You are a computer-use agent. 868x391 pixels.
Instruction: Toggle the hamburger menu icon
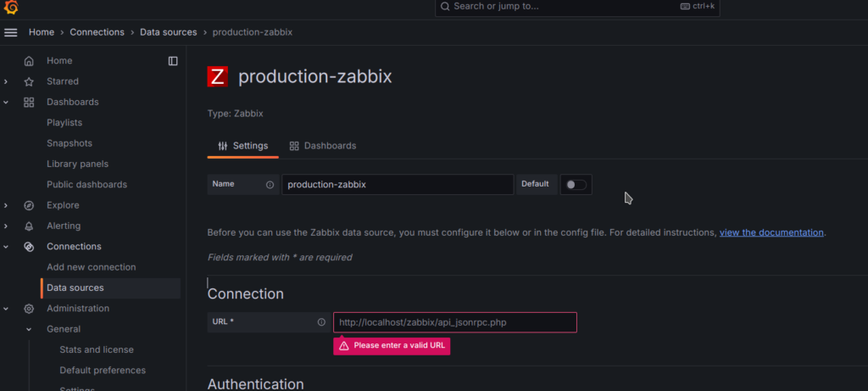(11, 32)
